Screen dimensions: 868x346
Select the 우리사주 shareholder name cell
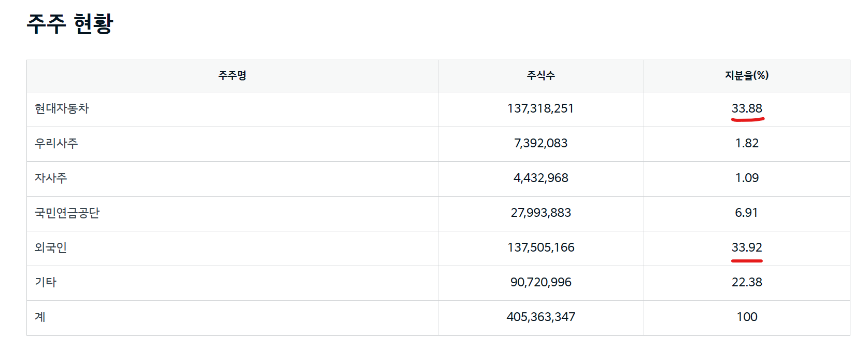[x=56, y=144]
